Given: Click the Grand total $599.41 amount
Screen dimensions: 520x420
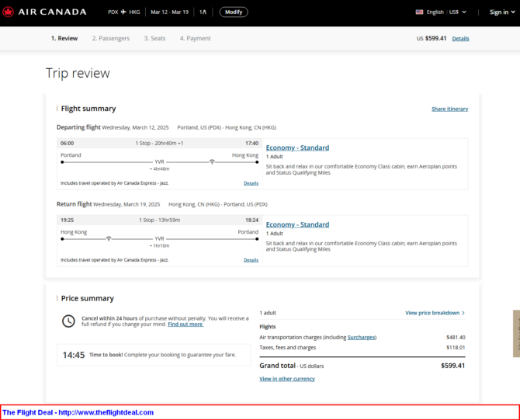Looking at the screenshot, I should pyautogui.click(x=453, y=366).
